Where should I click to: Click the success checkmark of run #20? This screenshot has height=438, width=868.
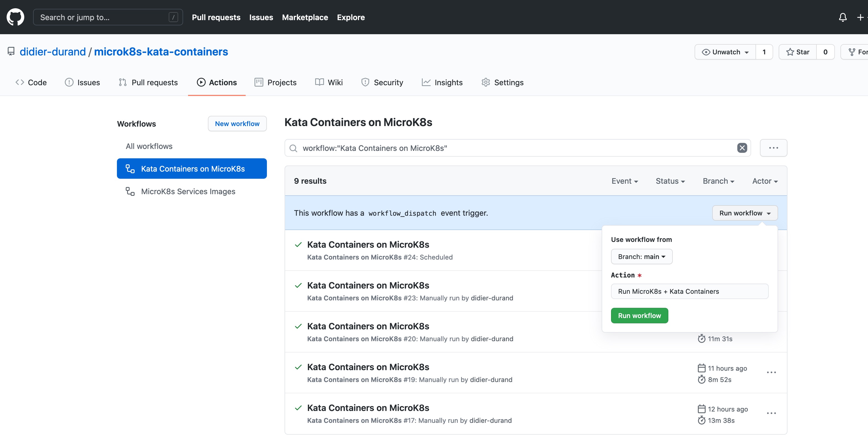coord(298,326)
